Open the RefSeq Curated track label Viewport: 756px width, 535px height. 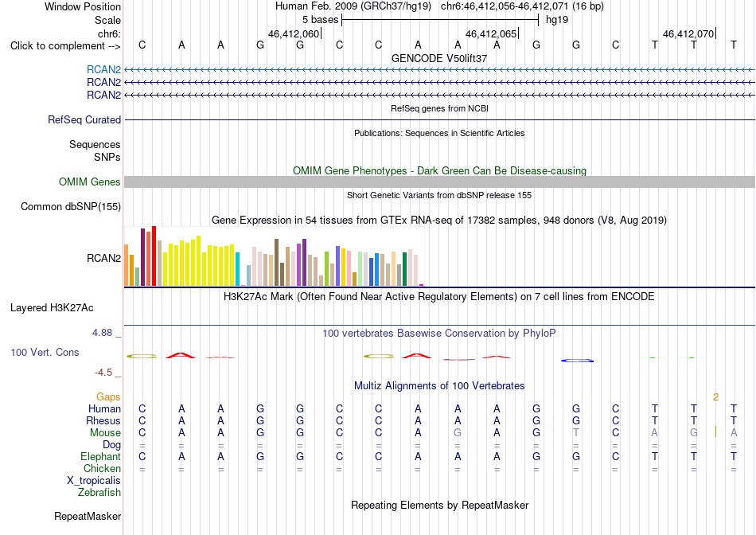(x=84, y=119)
